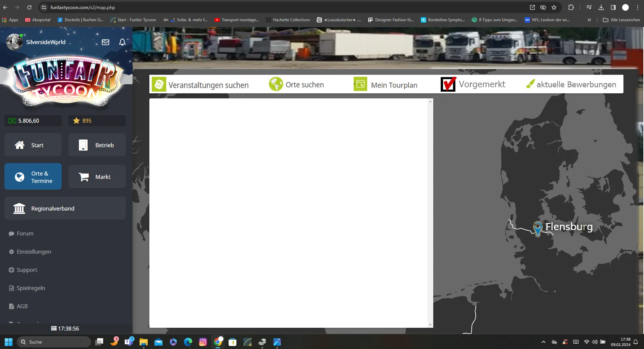Open the messages envelope icon
The width and height of the screenshot is (644, 349).
click(x=106, y=42)
